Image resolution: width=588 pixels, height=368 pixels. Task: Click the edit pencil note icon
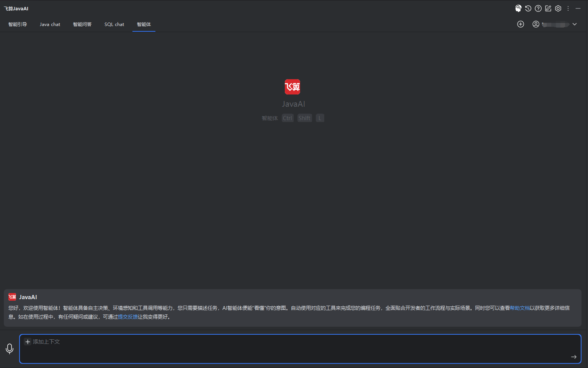548,8
